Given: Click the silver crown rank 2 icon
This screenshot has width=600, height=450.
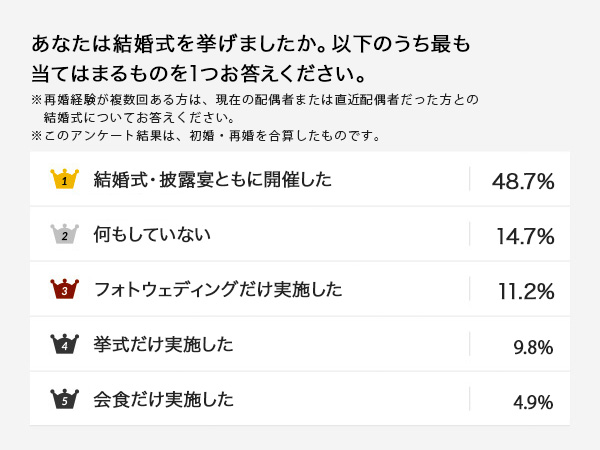Looking at the screenshot, I should tap(64, 235).
